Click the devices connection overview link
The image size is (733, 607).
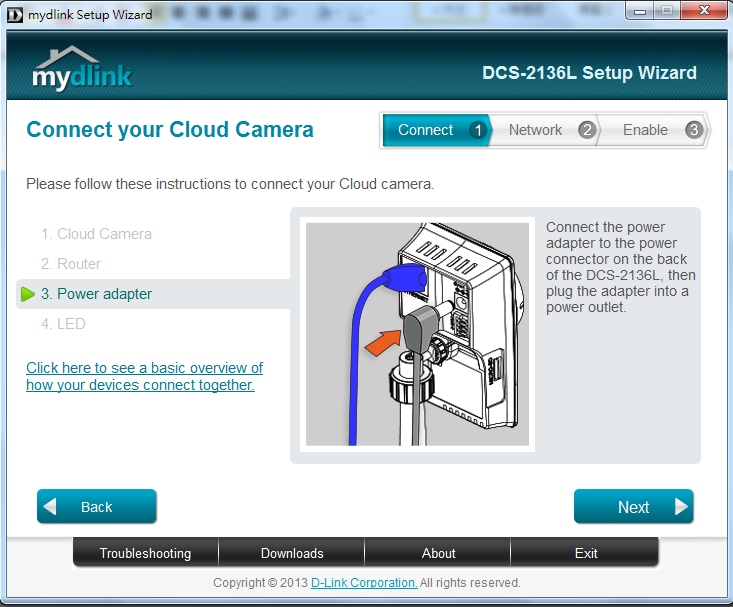point(144,376)
